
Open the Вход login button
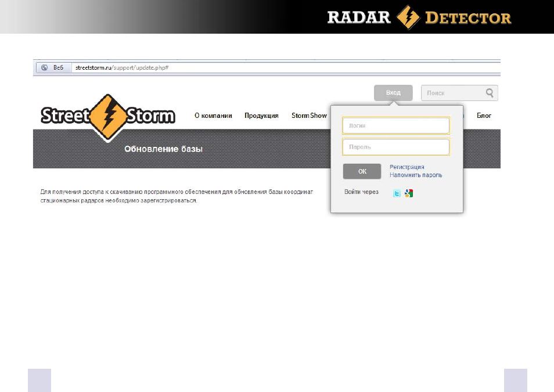coord(393,92)
